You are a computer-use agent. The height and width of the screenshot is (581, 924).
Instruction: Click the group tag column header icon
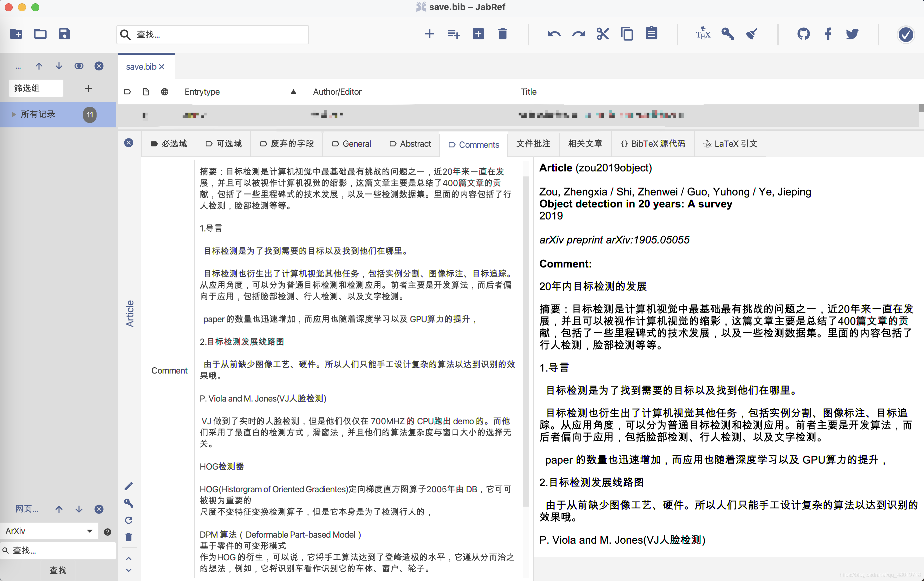(x=127, y=92)
